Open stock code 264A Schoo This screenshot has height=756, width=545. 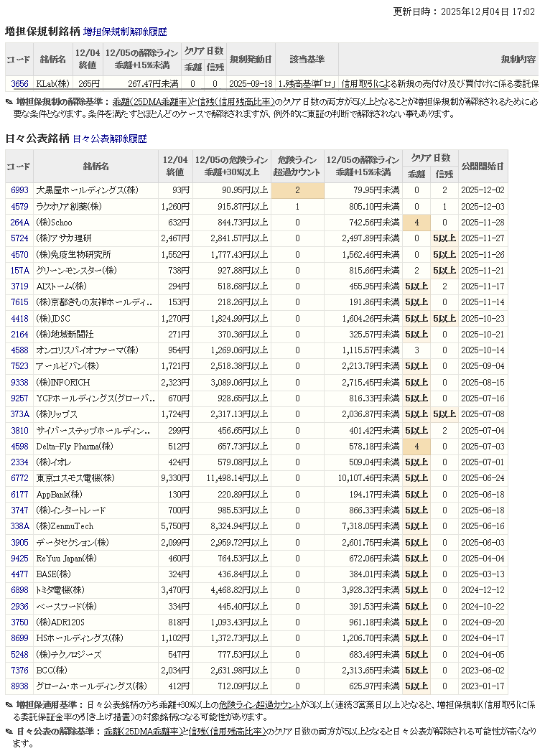coord(19,223)
